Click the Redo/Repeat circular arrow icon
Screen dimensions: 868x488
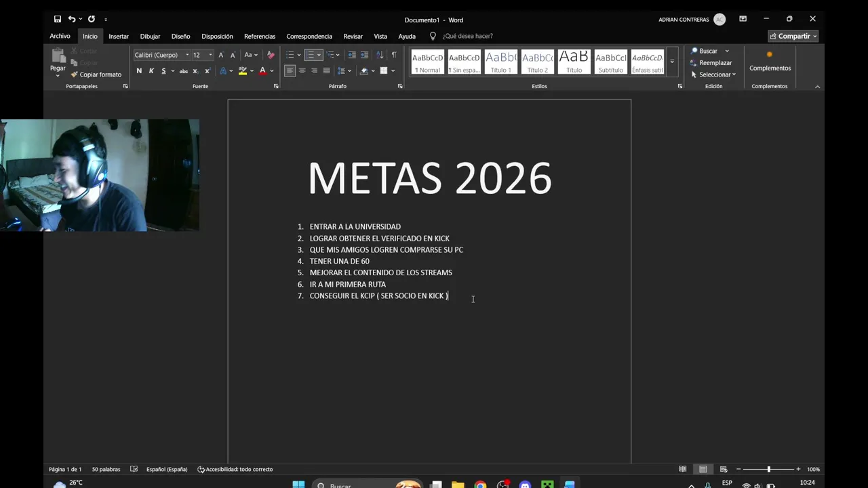(x=92, y=19)
